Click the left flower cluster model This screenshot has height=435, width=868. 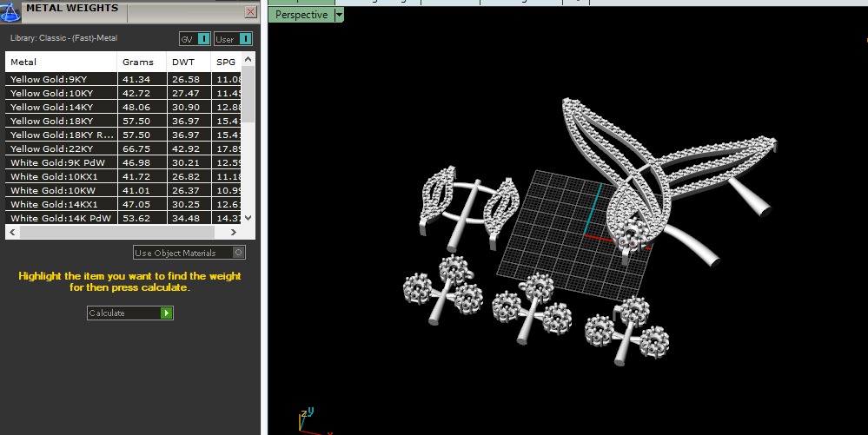[x=443, y=291]
